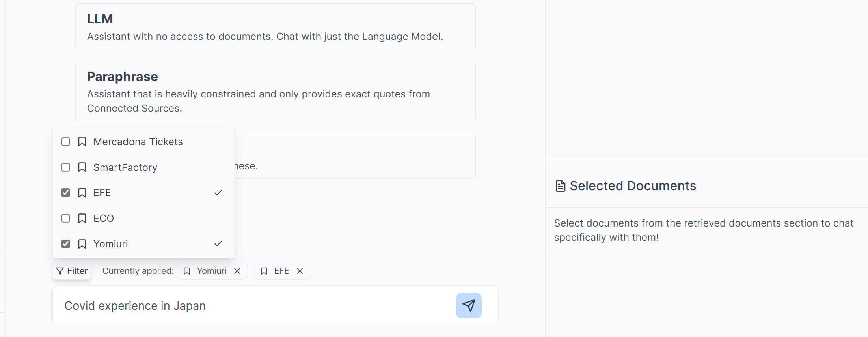This screenshot has width=868, height=337.
Task: Select ECO from the filter list
Action: [103, 218]
